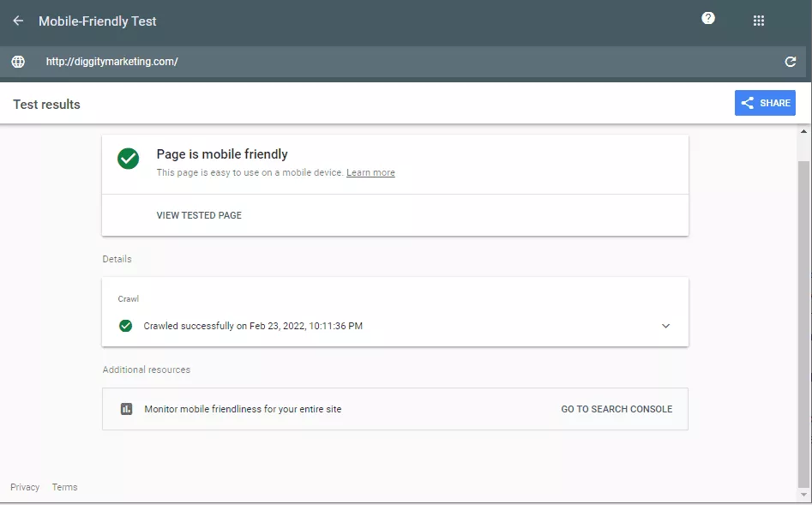The image size is (812, 505).
Task: Click the 'Crawled successfully on Feb 23, 2022' text
Action: click(253, 326)
